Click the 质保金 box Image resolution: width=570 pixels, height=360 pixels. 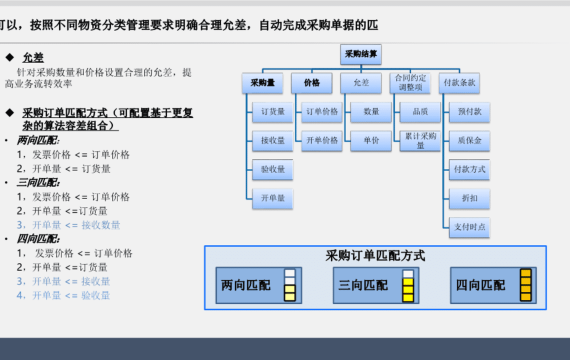click(470, 141)
